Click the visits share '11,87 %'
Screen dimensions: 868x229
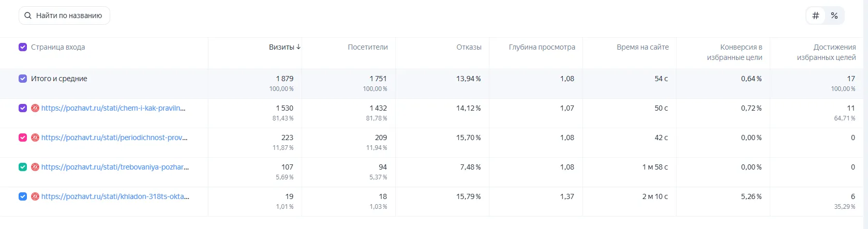(283, 147)
